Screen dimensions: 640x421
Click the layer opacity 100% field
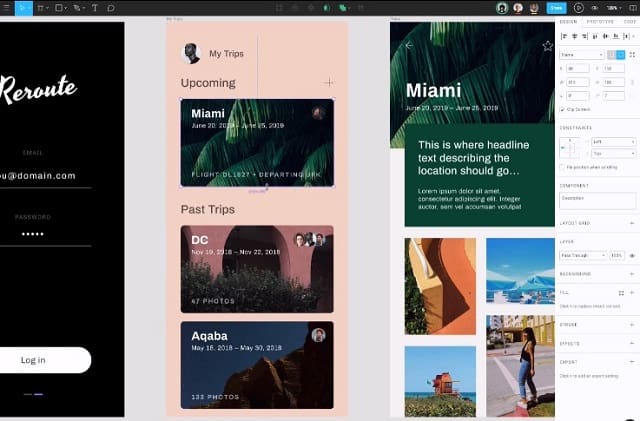[x=617, y=256]
